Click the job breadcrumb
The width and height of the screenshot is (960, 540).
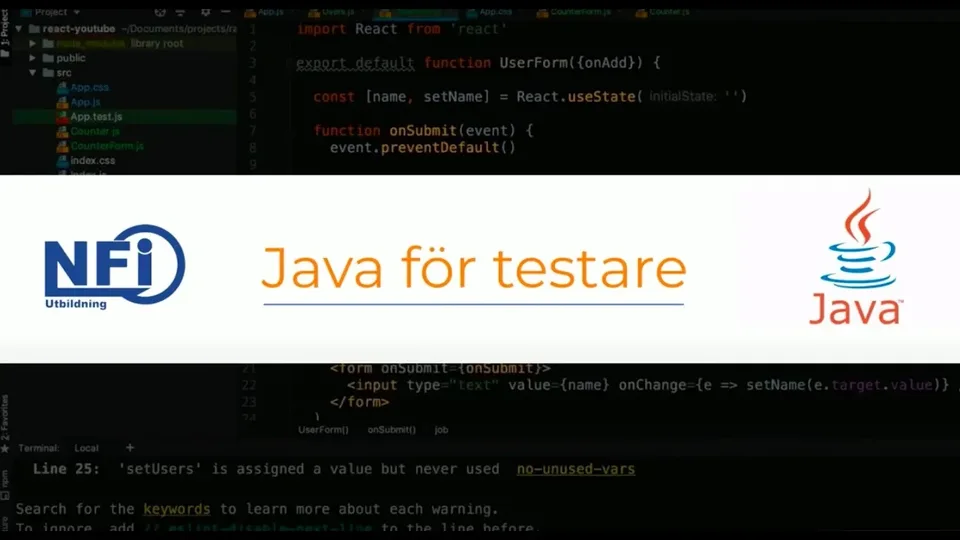[441, 430]
